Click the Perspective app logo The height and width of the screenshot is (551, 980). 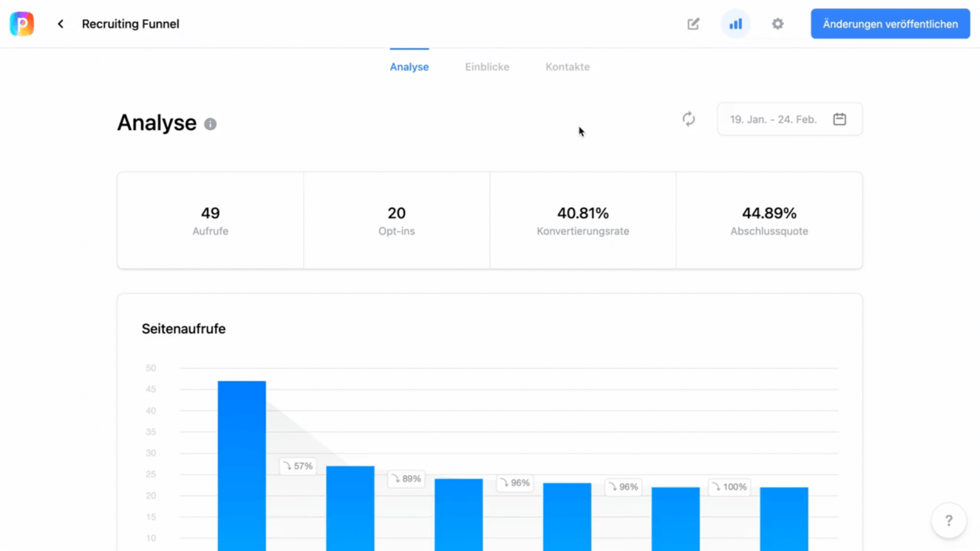coord(22,24)
